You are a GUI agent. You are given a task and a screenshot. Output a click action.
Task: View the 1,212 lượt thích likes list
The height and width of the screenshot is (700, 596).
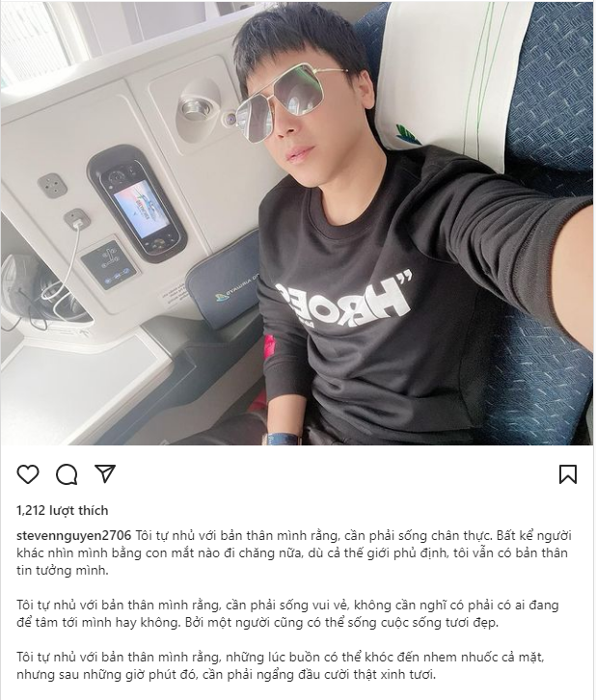coord(63,510)
